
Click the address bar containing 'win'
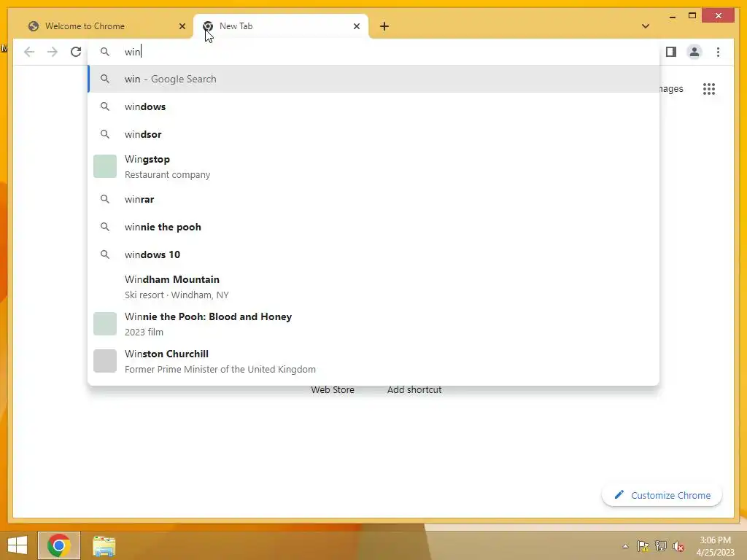click(374, 52)
